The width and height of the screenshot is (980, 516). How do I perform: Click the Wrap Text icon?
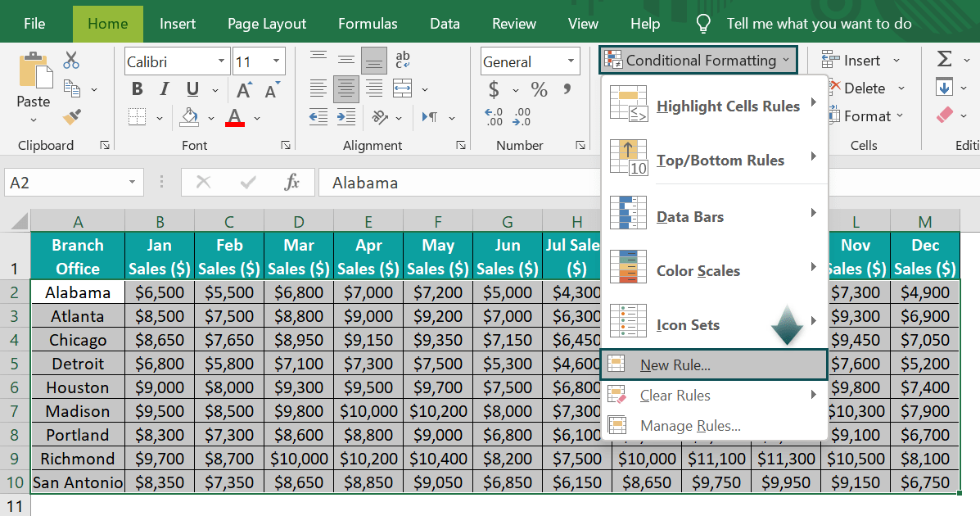[402, 58]
